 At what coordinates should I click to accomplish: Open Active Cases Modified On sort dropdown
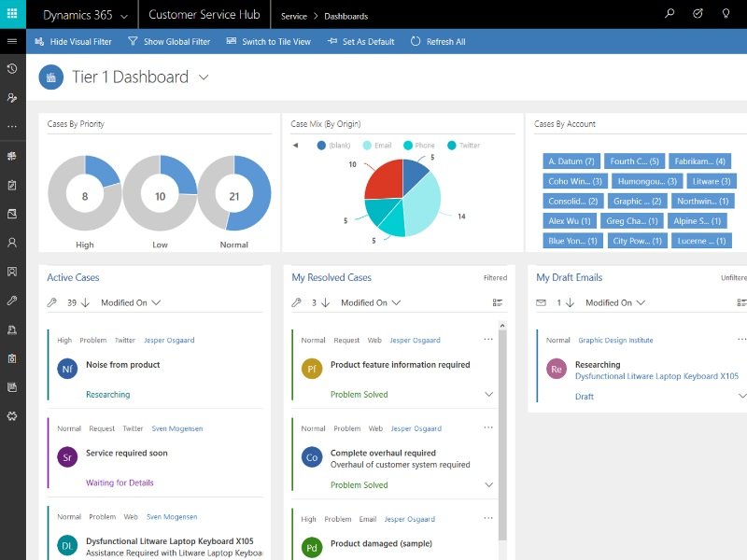click(x=131, y=302)
